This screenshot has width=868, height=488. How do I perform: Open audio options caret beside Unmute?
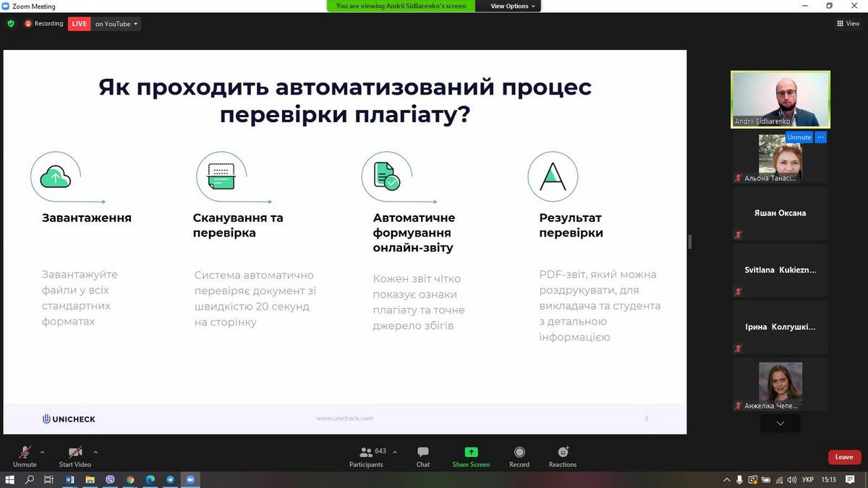click(42, 452)
